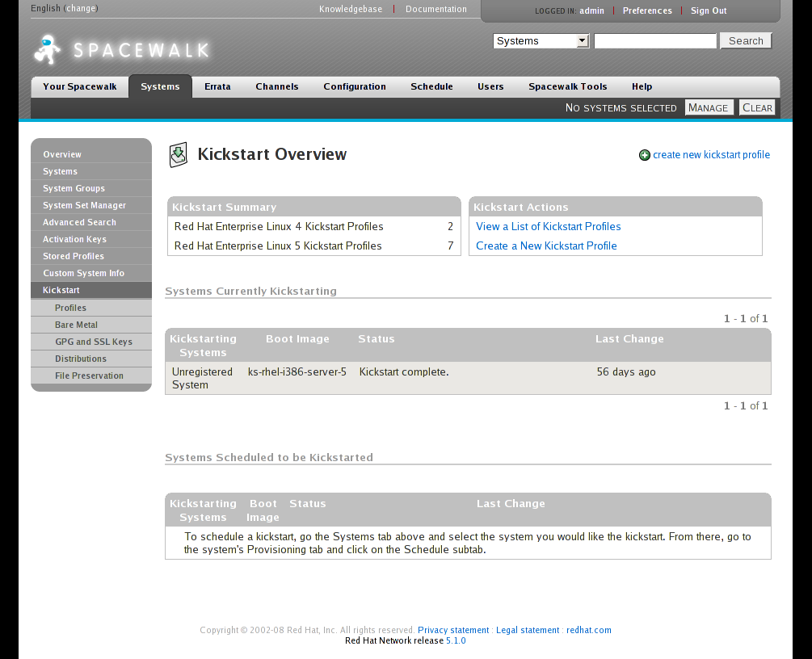Open Activation Keys in the sidebar

click(x=91, y=239)
